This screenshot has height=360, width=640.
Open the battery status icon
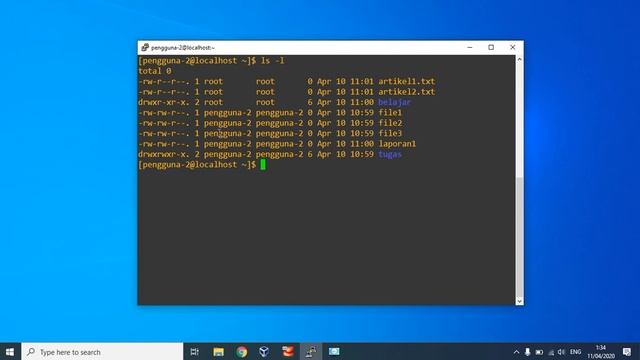tap(539, 352)
